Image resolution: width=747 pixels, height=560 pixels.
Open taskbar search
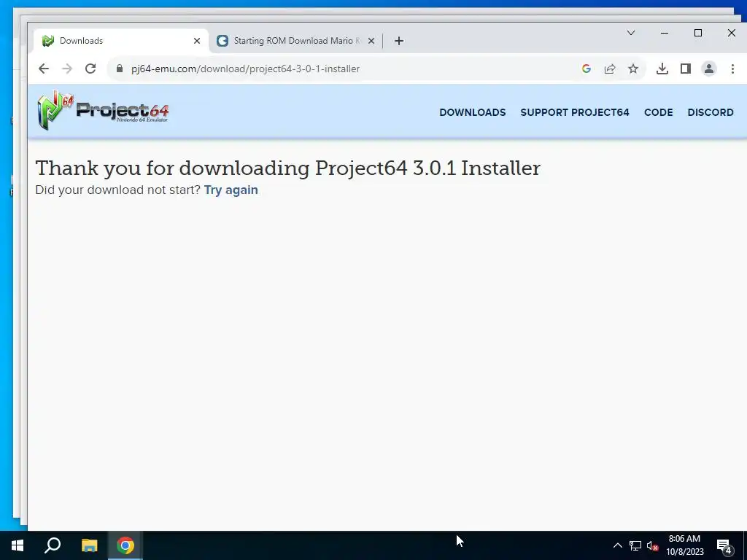[x=53, y=545]
